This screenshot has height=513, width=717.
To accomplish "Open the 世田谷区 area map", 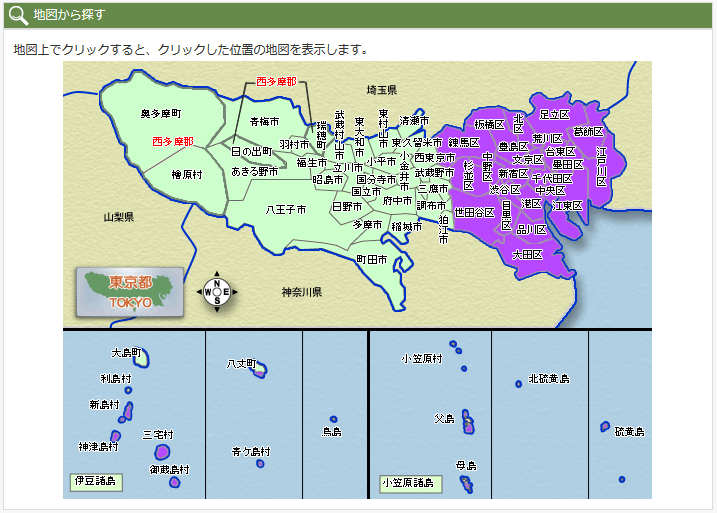I will 474,212.
